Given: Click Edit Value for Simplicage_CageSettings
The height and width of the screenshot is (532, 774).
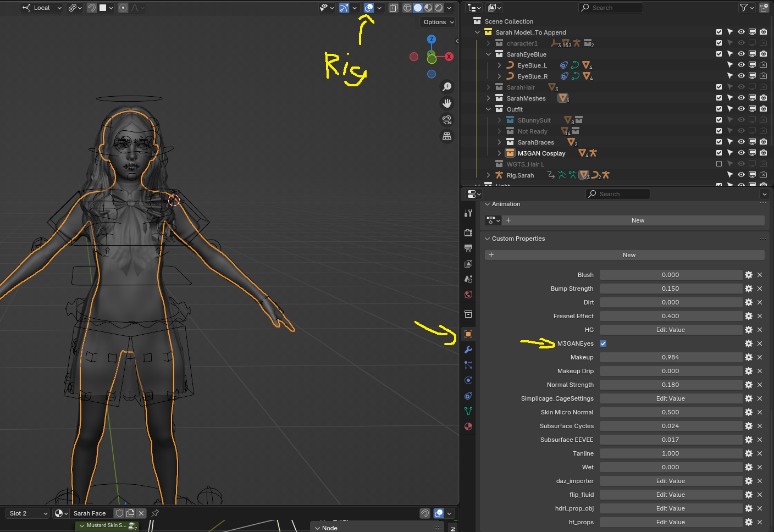Looking at the screenshot, I should [x=671, y=398].
